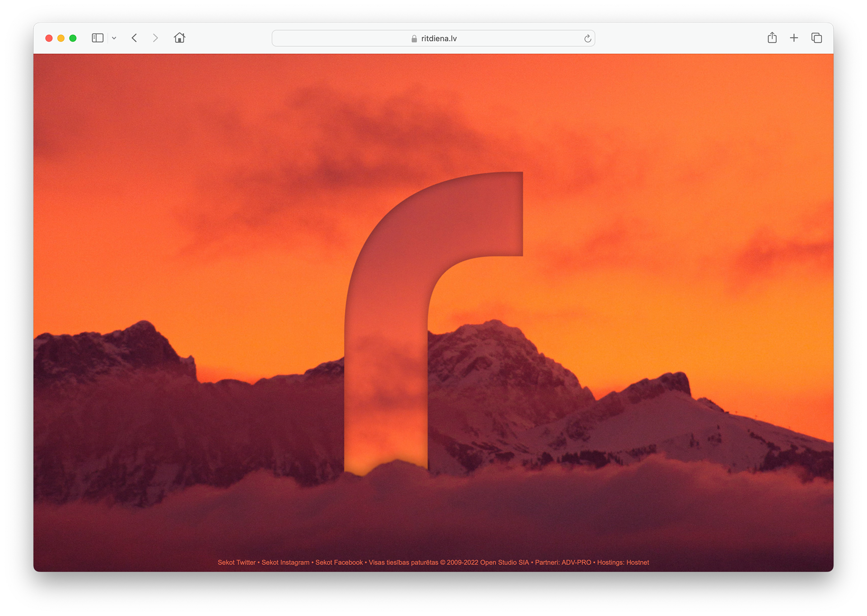This screenshot has width=867, height=616.
Task: Add a new tab with plus icon
Action: point(794,38)
